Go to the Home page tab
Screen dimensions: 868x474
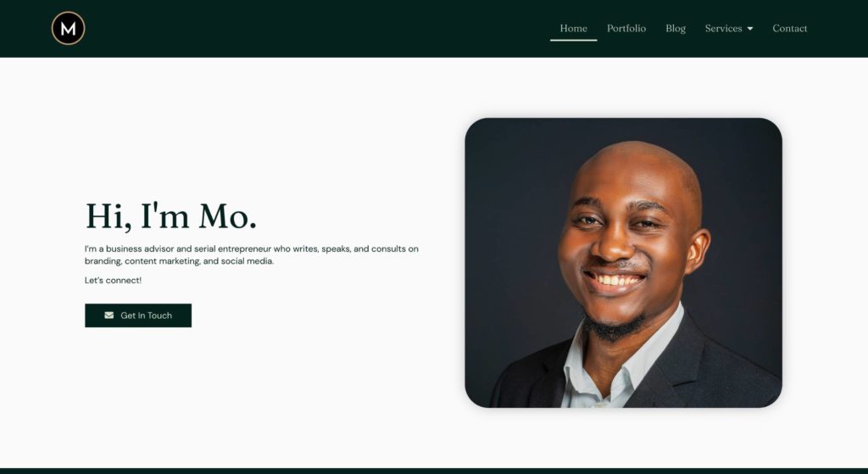pyautogui.click(x=574, y=28)
